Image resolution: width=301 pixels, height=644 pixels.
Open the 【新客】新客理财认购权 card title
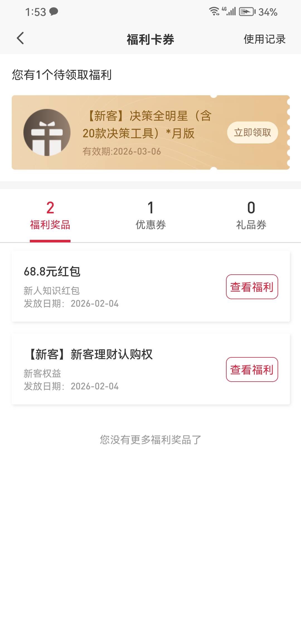point(89,355)
